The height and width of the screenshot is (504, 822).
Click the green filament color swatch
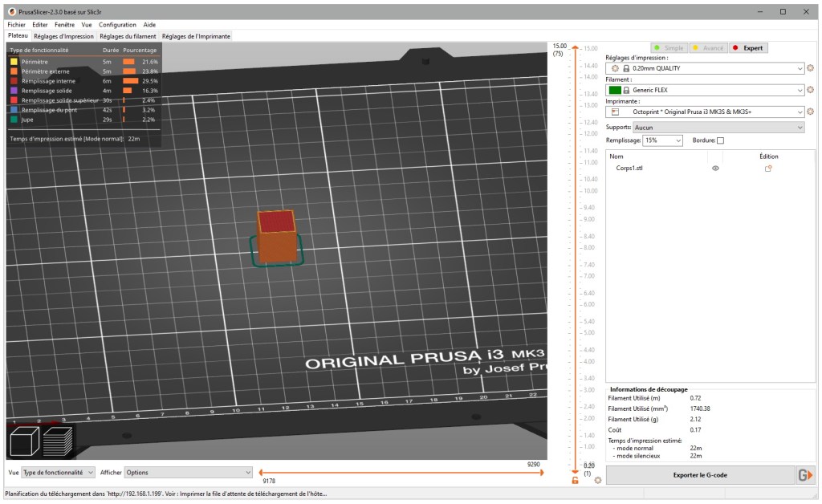(615, 90)
